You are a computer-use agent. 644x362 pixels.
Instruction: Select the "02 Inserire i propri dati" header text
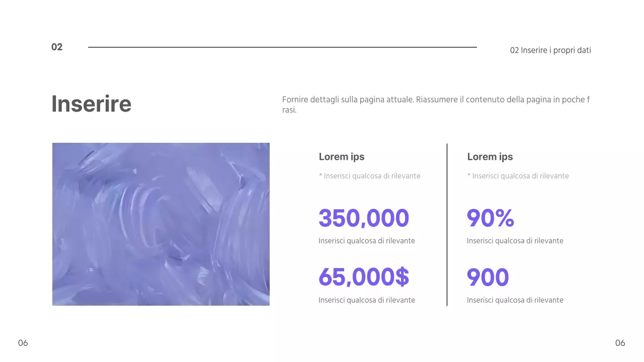pos(550,50)
